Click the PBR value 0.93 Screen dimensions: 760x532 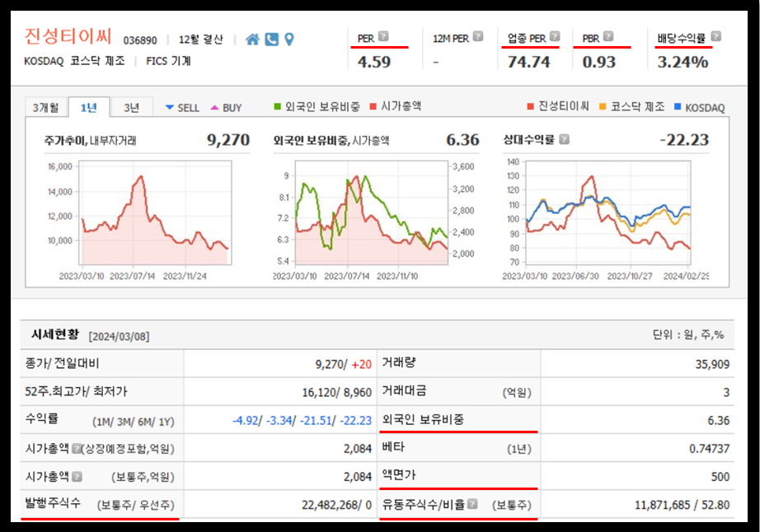click(x=599, y=62)
